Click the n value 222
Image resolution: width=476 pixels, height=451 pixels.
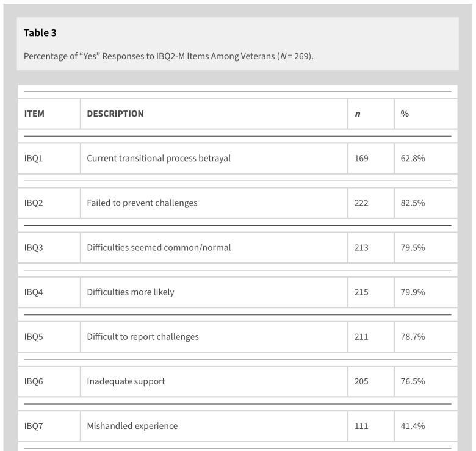point(361,203)
